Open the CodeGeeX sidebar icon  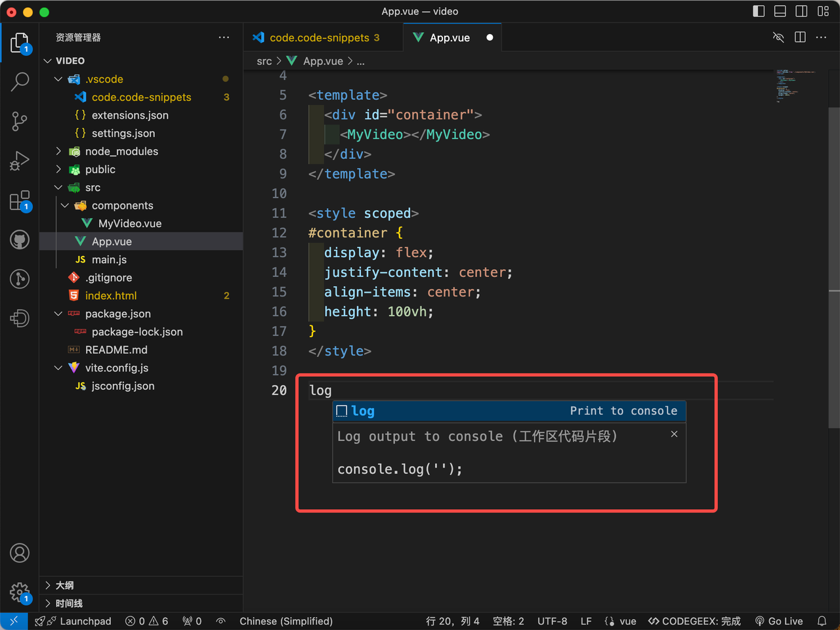click(x=20, y=318)
